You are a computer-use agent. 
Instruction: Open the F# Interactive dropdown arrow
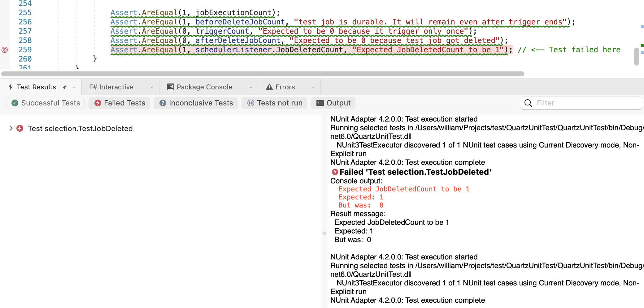152,87
